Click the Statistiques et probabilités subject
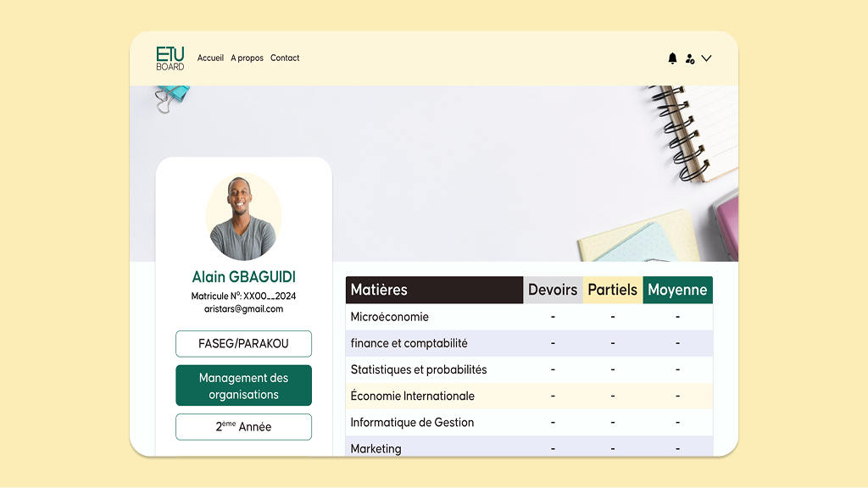The image size is (868, 488). (419, 369)
